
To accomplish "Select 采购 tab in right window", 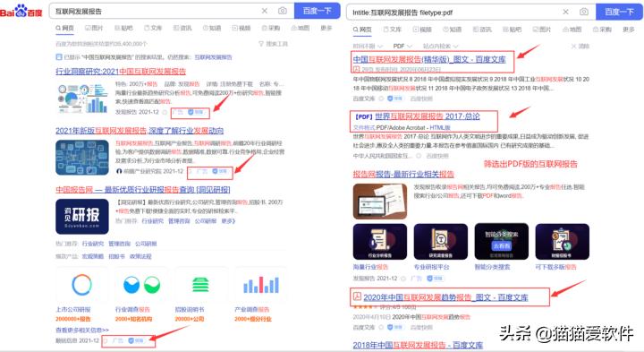I will click(x=602, y=30).
